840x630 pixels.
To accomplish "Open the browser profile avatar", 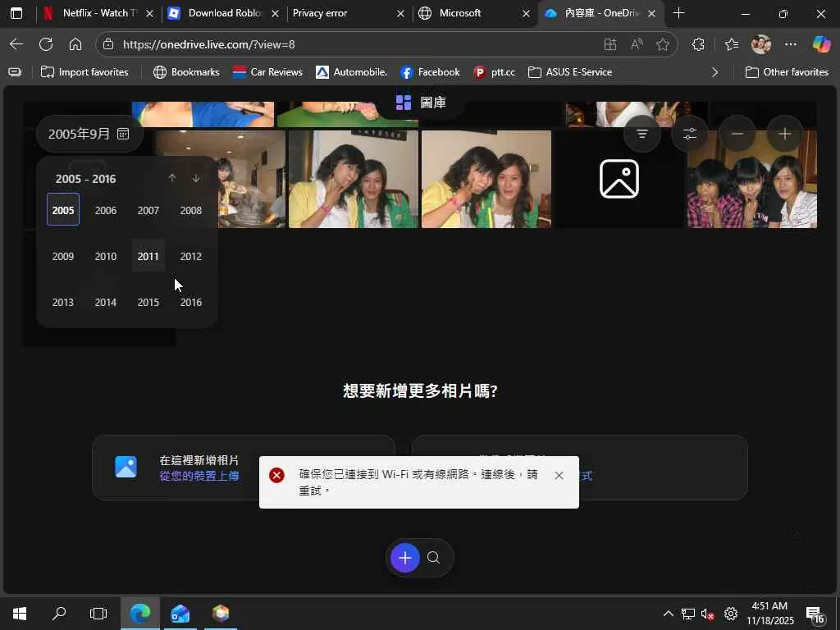I will click(x=761, y=44).
